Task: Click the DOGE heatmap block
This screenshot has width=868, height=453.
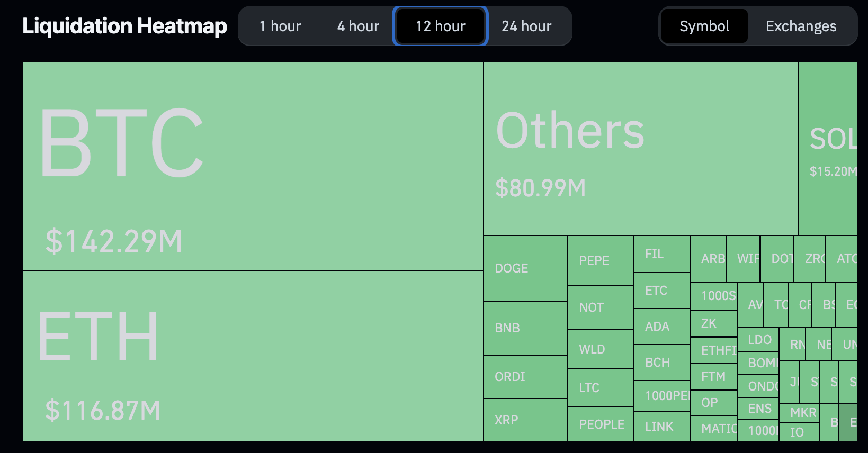Action: click(x=525, y=268)
